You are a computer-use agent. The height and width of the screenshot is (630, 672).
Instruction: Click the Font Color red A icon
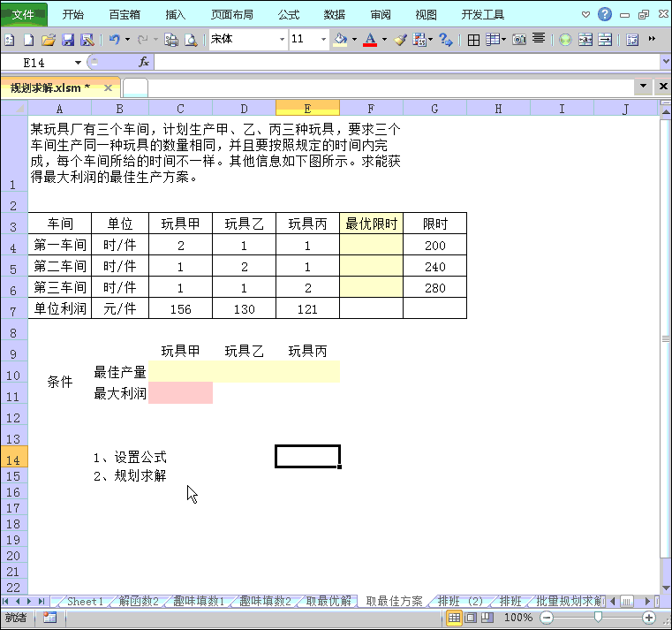[x=370, y=40]
